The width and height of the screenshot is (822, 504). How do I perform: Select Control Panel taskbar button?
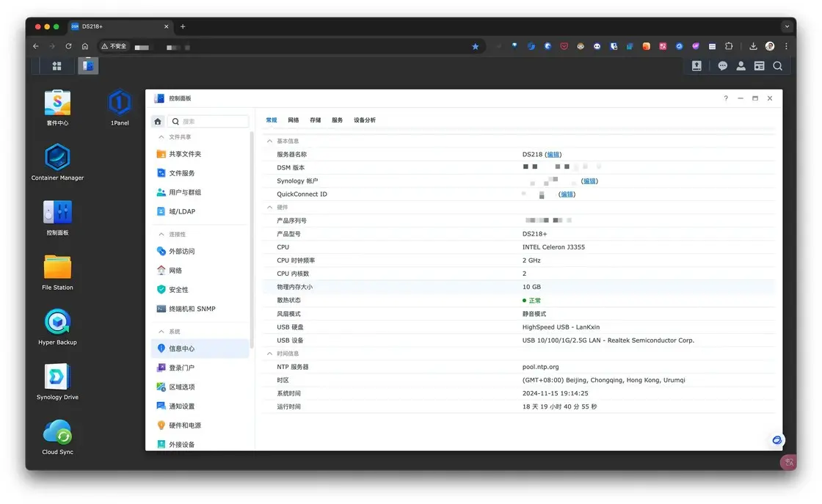pos(88,66)
